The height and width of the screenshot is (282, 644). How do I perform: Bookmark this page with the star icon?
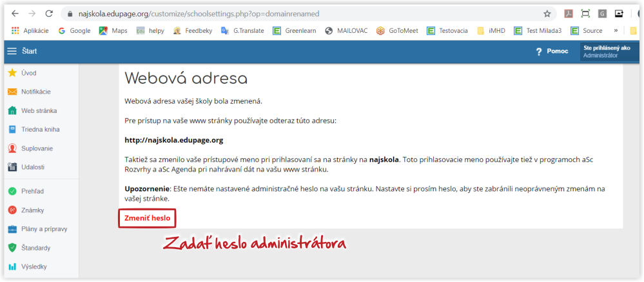pyautogui.click(x=547, y=14)
